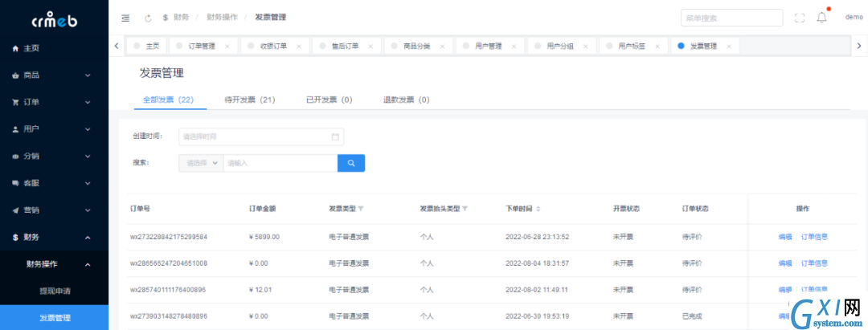Select amount ¥ 5899.00 cell
The image size is (868, 330).
pyautogui.click(x=264, y=237)
